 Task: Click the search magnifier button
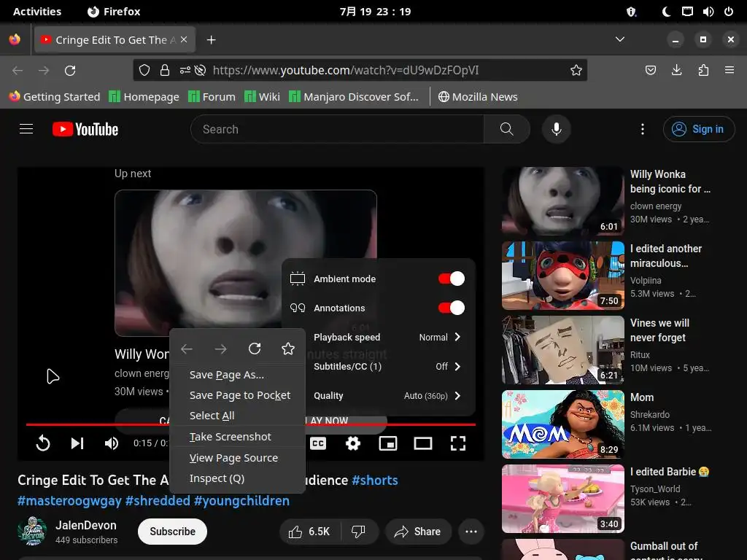(506, 129)
